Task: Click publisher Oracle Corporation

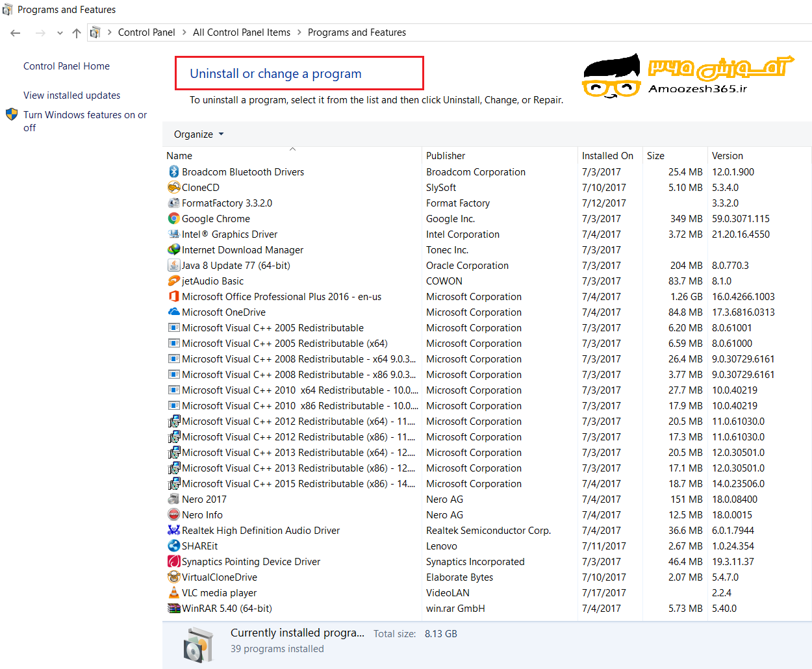Action: (x=467, y=266)
